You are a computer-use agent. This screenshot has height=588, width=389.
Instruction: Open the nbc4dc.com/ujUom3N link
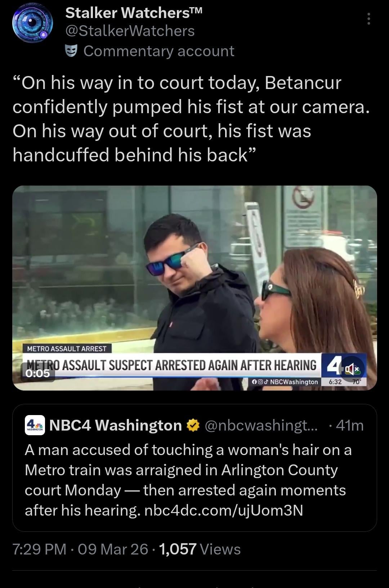(x=223, y=510)
